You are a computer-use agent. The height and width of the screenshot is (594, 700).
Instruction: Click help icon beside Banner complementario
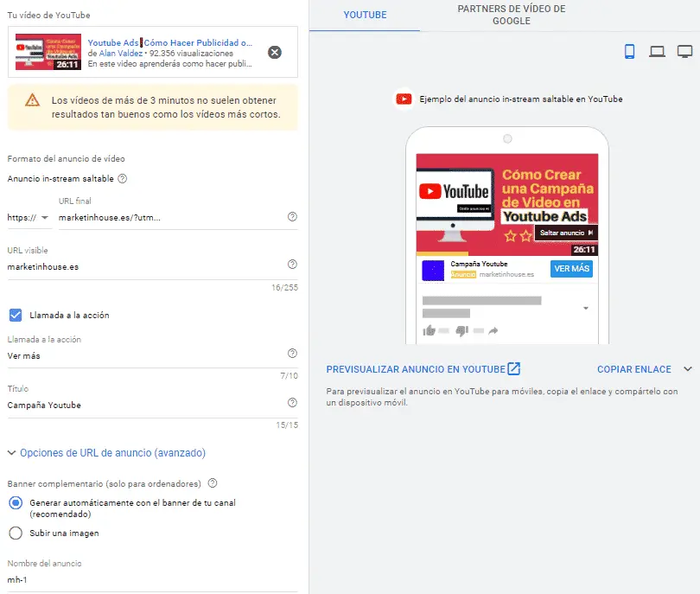coord(213,483)
